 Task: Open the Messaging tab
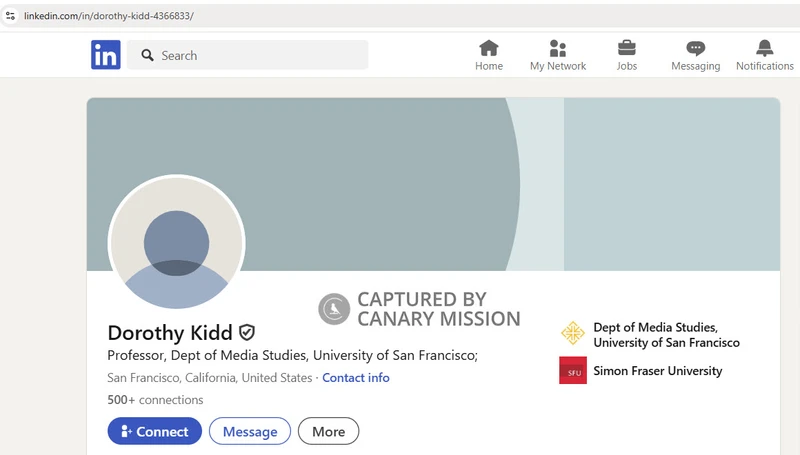click(x=695, y=56)
